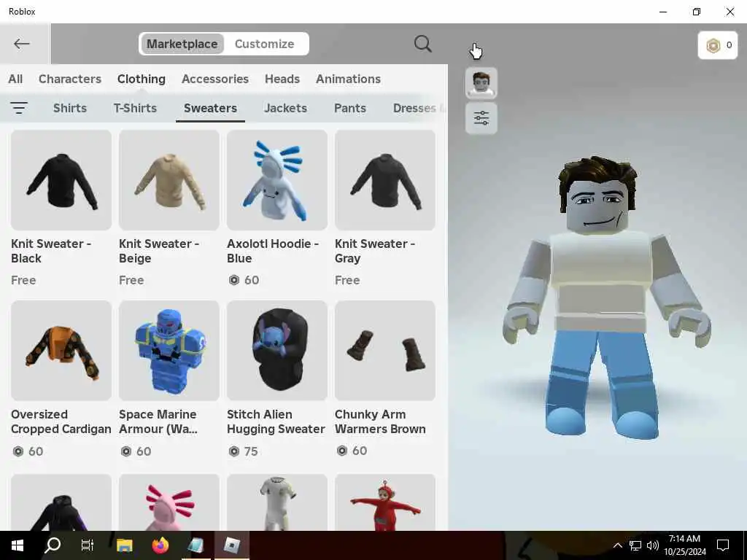Screen dimensions: 747x560
Task: Click the 'Knit Sweater - Gray' title text
Action: pyautogui.click(x=375, y=251)
